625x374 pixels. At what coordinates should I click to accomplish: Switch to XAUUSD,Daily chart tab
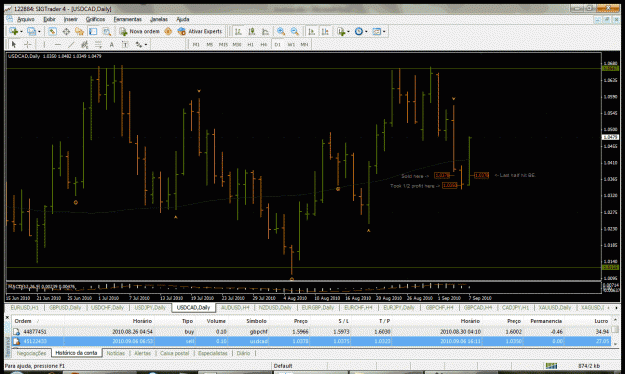tap(555, 307)
